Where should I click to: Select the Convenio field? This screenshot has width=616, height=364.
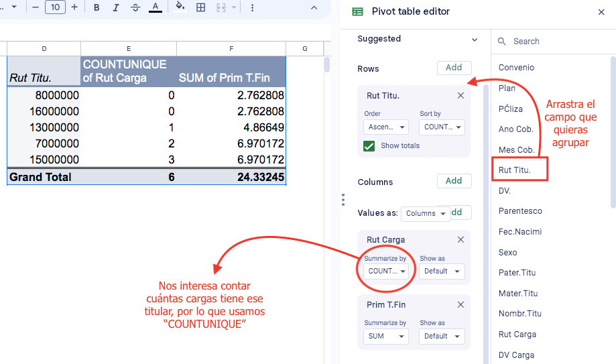(x=516, y=68)
